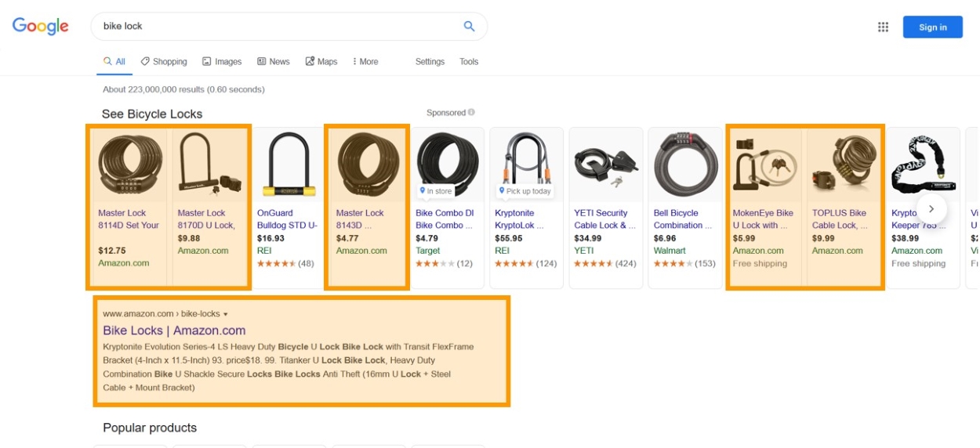Open the News results tab
Screen dimensions: 980x448
pos(274,62)
